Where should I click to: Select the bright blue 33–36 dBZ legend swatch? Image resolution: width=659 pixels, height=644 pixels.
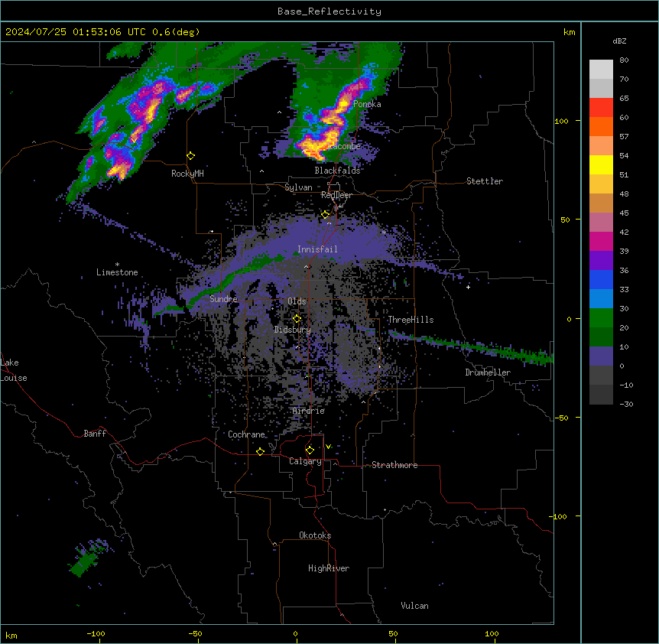[601, 279]
